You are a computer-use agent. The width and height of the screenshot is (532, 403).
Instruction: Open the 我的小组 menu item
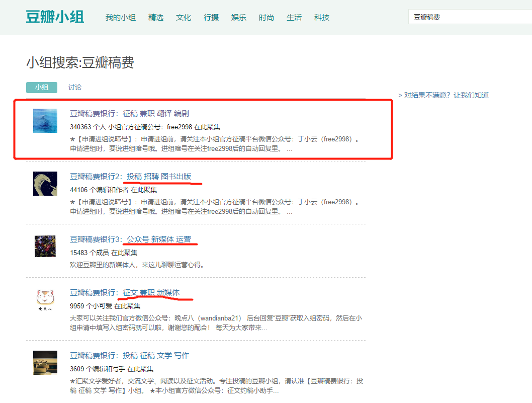(x=121, y=17)
